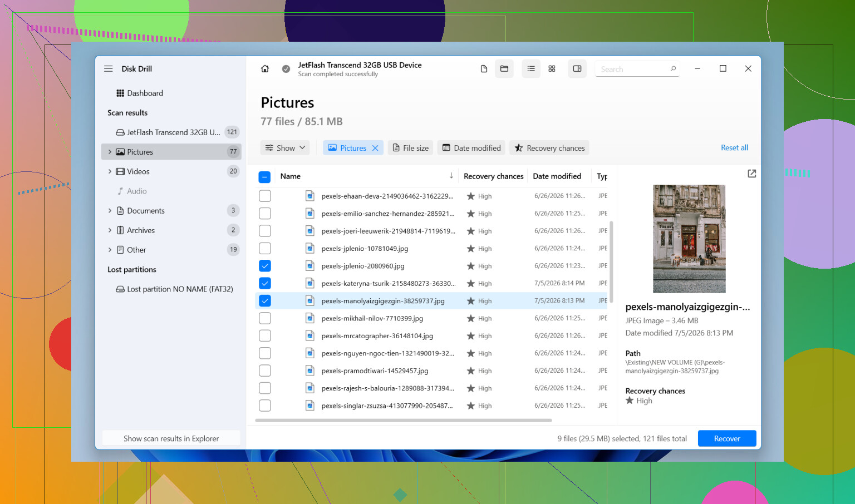Click the Reset all link
This screenshot has width=855, height=504.
pyautogui.click(x=734, y=148)
